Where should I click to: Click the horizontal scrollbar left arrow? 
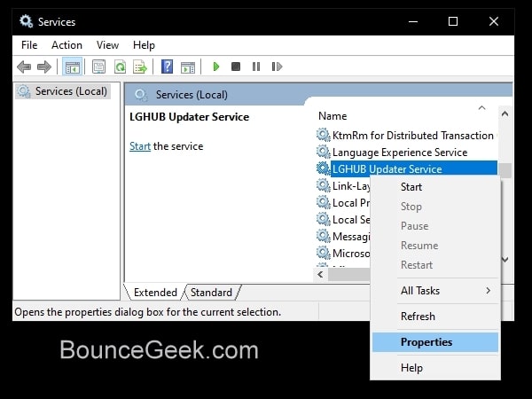coord(320,274)
